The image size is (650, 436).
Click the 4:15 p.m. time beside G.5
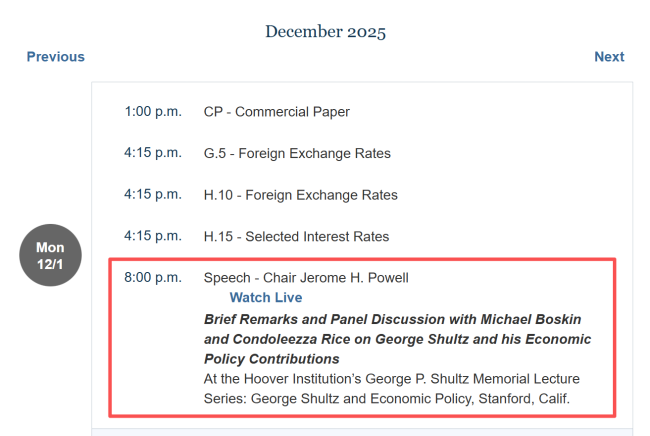click(x=153, y=153)
